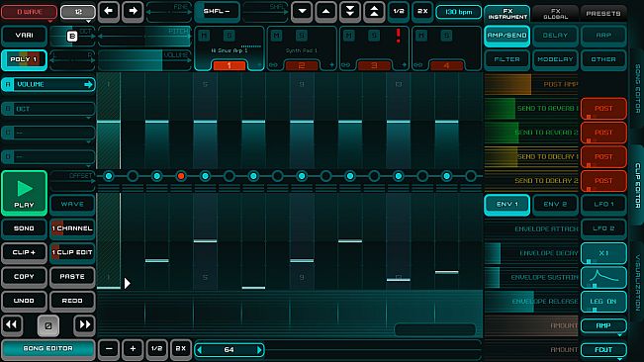Click the rewind double-arrow button
Image resolution: width=644 pixels, height=362 pixels.
12,324
